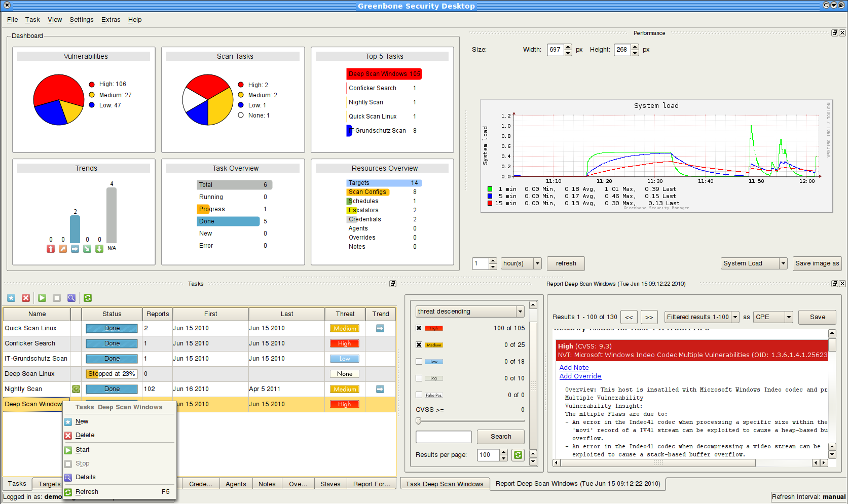Click the CVSS threshold slider handle
The image size is (848, 504).
point(419,421)
